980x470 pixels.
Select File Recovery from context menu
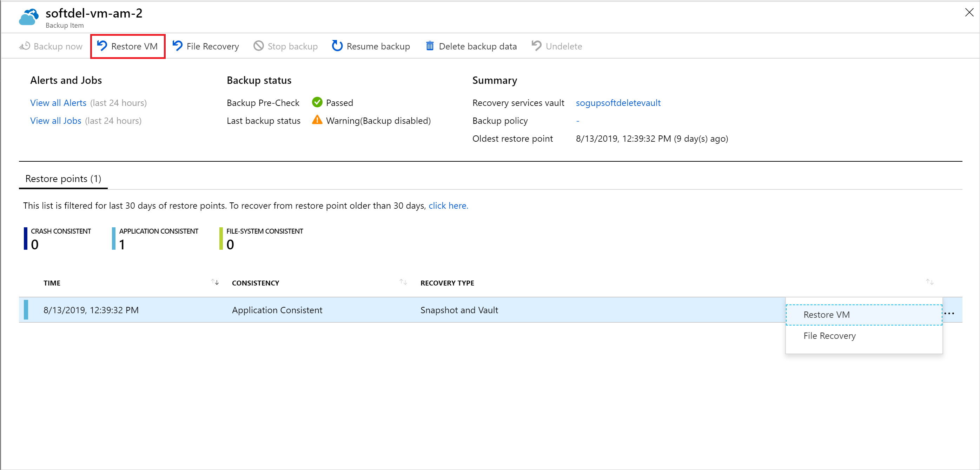point(830,336)
